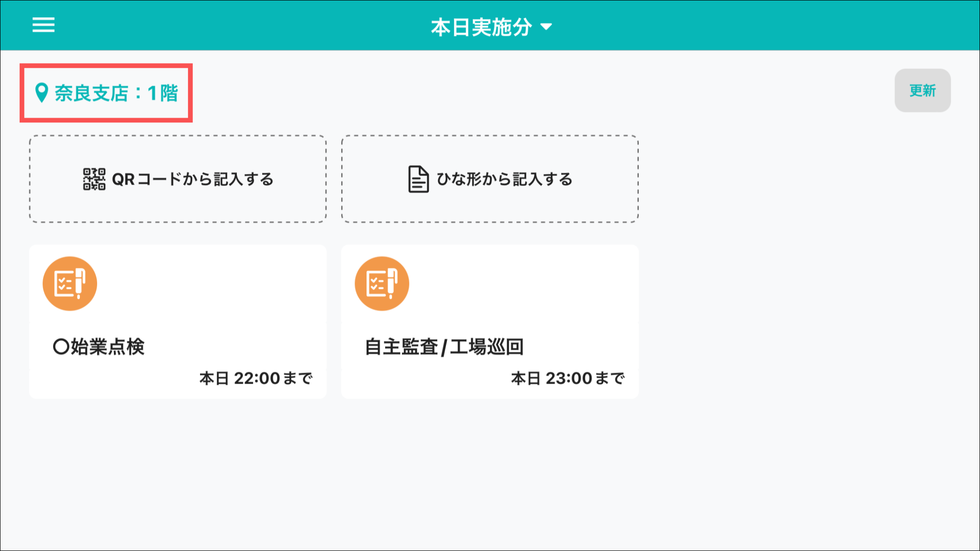Click the orange checklist icon for 始業点検
980x551 pixels.
coord(70,284)
